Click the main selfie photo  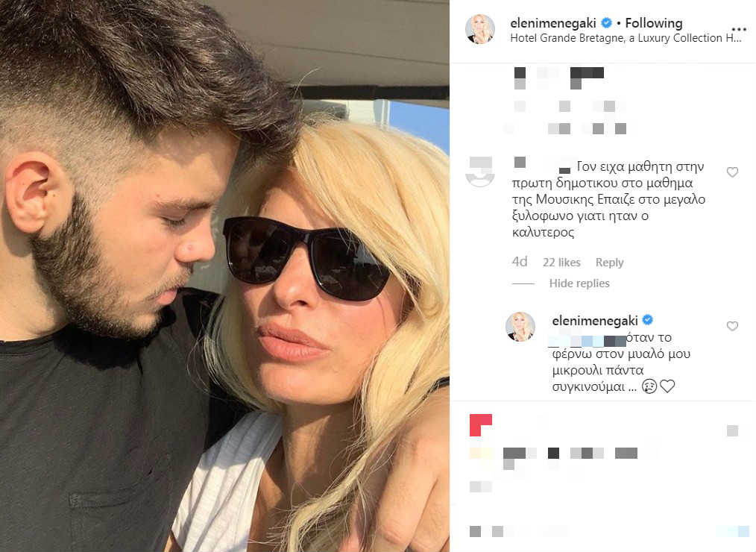pyautogui.click(x=224, y=276)
